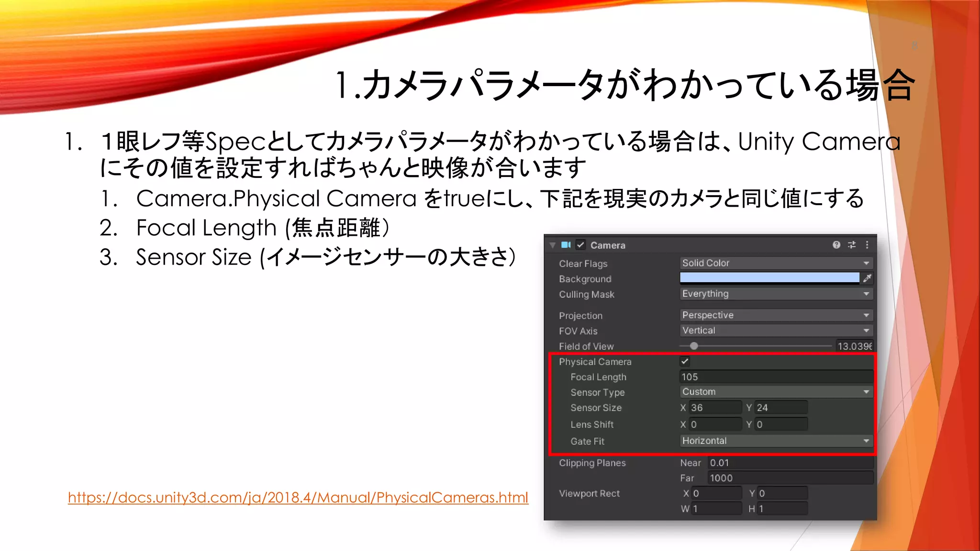Click the Focal Length field showing 105

click(776, 377)
